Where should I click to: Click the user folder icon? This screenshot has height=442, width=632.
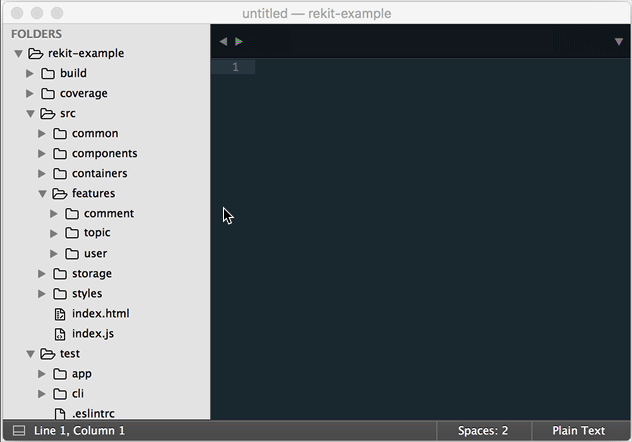coord(72,254)
